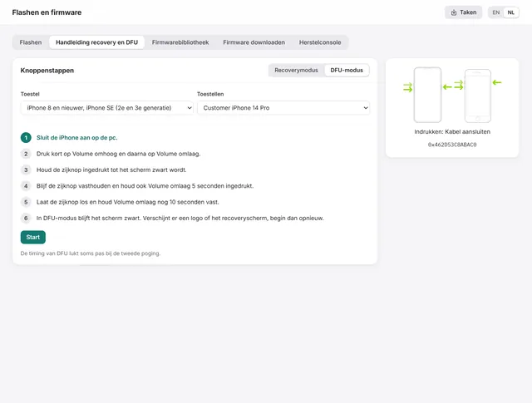The width and height of the screenshot is (532, 403).
Task: Open the Flashen tab
Action: [x=31, y=42]
